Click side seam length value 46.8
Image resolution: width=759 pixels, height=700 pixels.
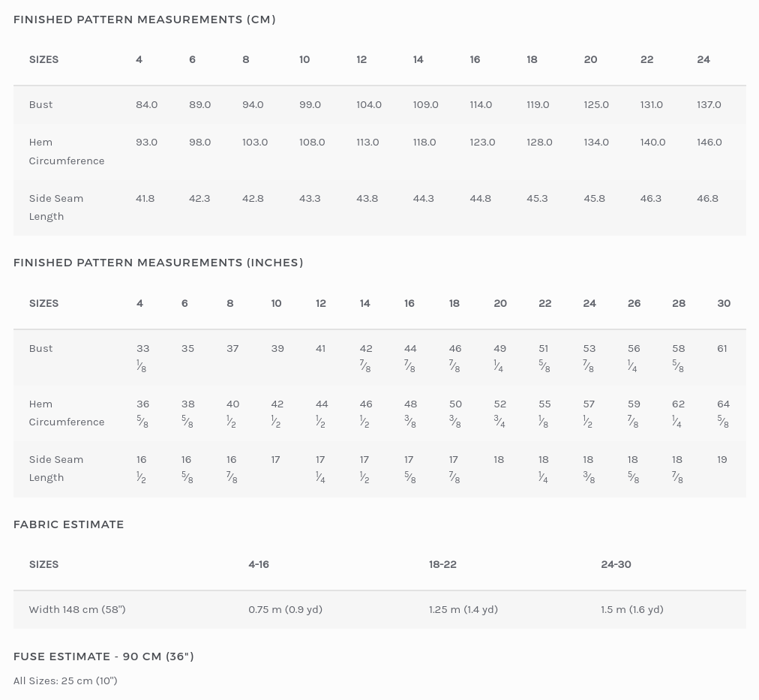click(707, 198)
